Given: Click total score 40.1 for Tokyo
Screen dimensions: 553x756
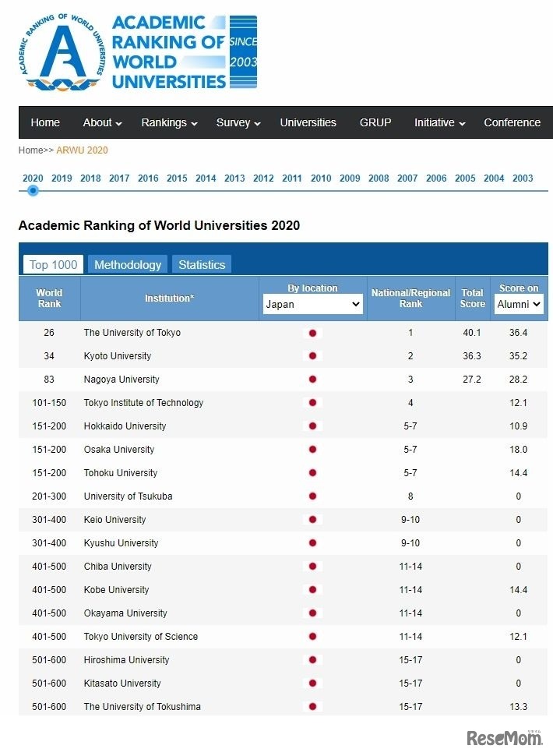Looking at the screenshot, I should 471,333.
